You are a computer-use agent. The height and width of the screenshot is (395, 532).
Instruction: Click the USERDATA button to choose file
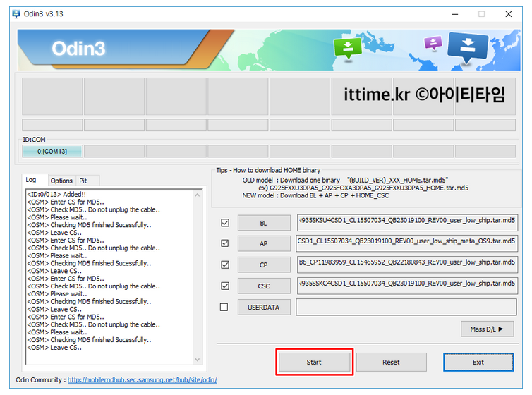coord(264,308)
